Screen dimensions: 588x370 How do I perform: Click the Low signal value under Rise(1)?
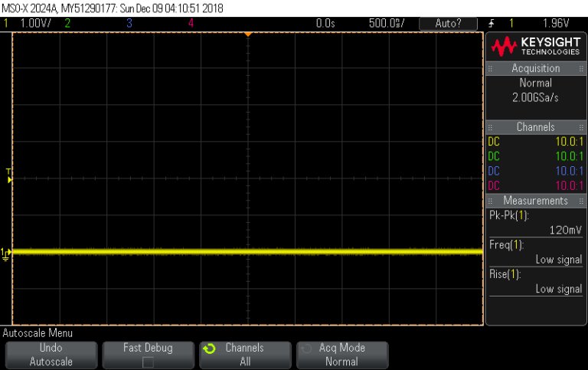559,289
